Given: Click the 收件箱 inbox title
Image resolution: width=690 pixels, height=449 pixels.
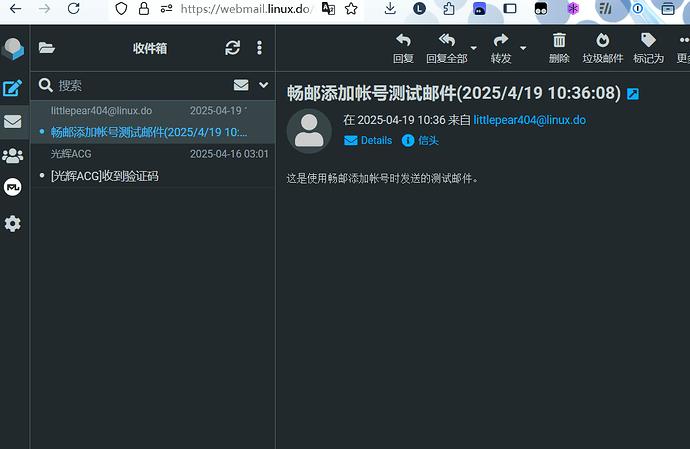Looking at the screenshot, I should pos(150,48).
